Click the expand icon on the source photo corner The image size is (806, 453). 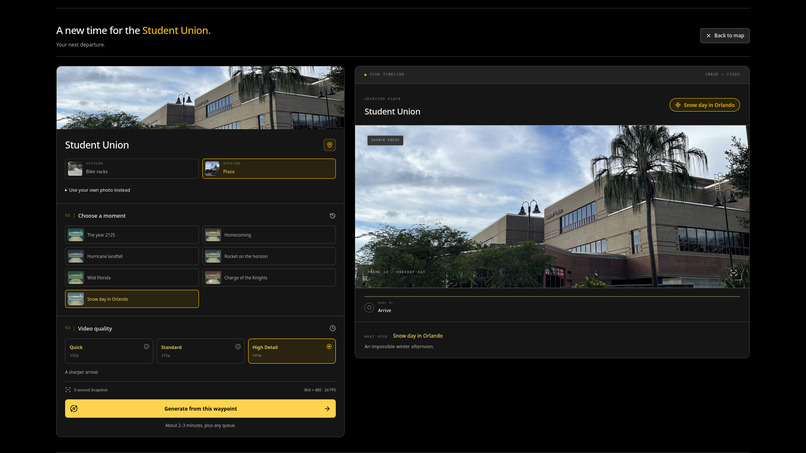point(734,273)
